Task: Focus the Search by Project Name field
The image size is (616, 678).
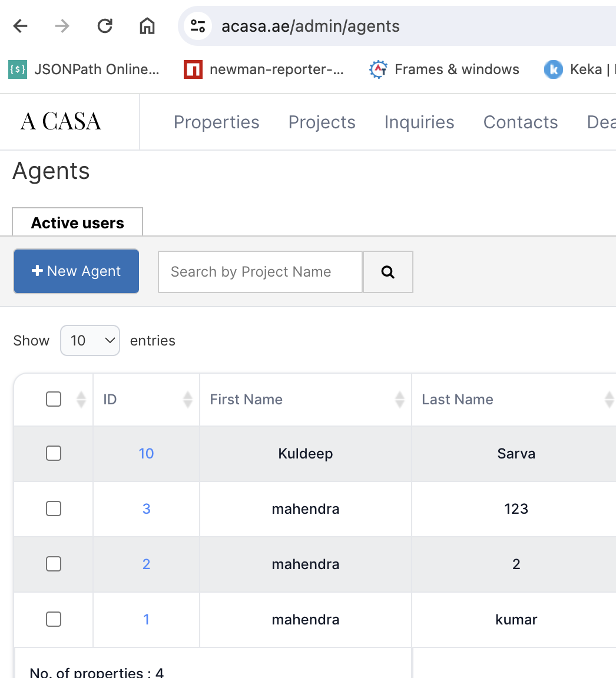Action: (x=260, y=272)
